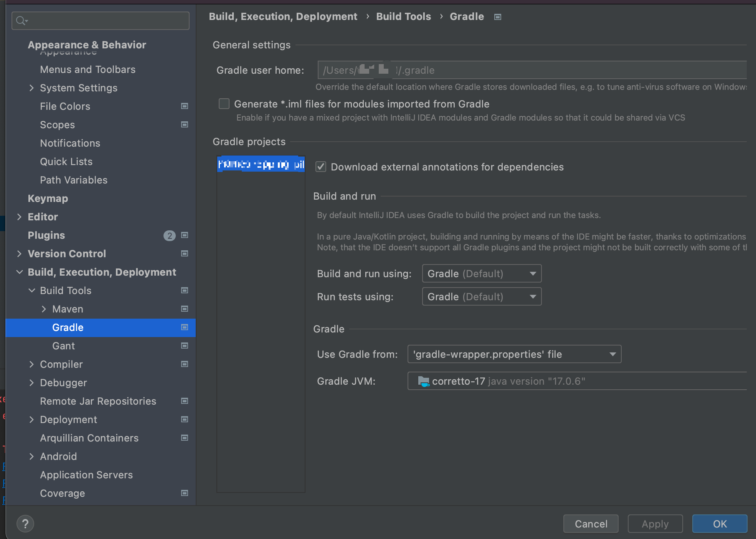The height and width of the screenshot is (539, 756).
Task: Open Build and run using dropdown
Action: 482,273
